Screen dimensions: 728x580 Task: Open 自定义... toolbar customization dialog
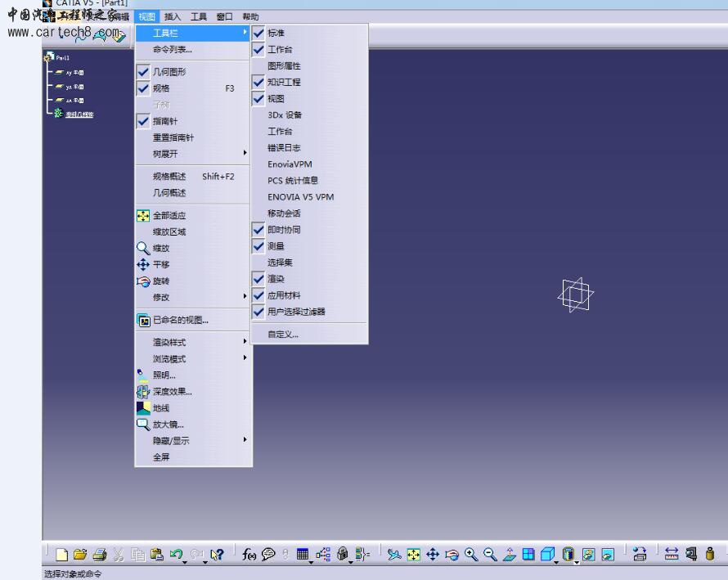(x=283, y=334)
